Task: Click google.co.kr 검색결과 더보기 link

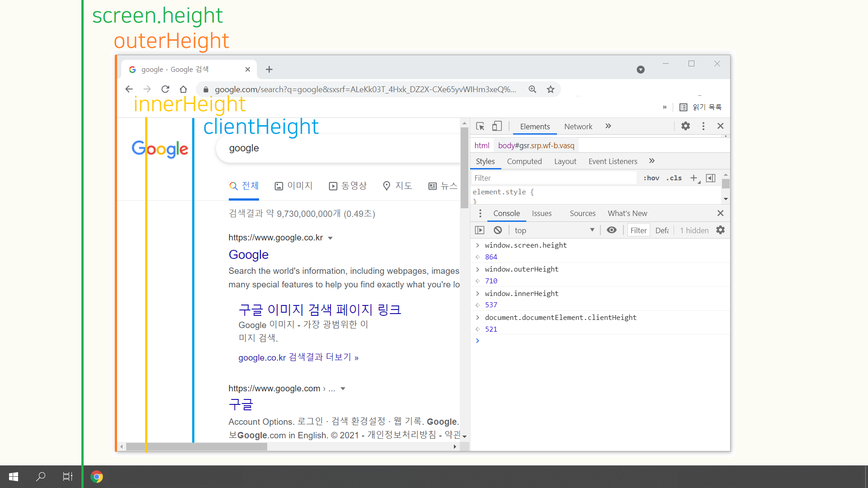Action: pyautogui.click(x=298, y=357)
